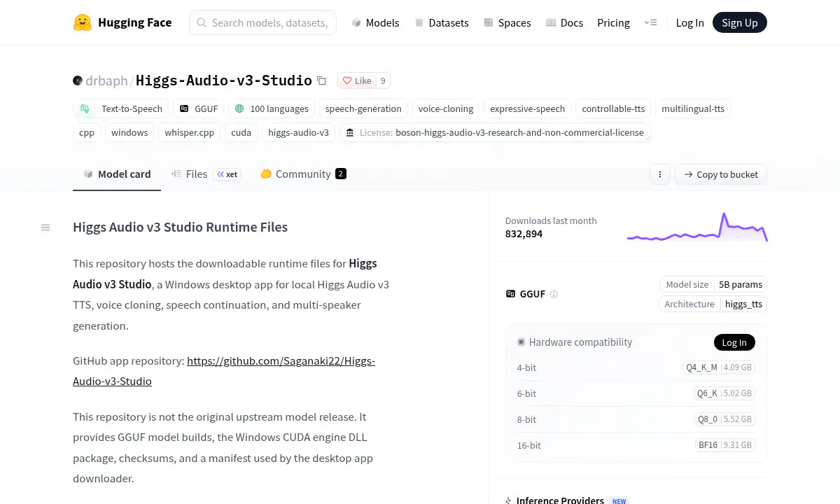Select the windows tag
Viewport: 840px width, 504px height.
[x=129, y=132]
